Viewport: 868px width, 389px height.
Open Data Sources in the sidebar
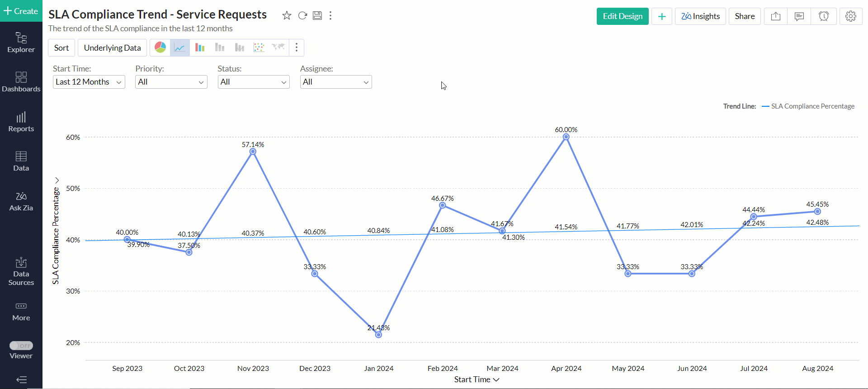click(21, 272)
